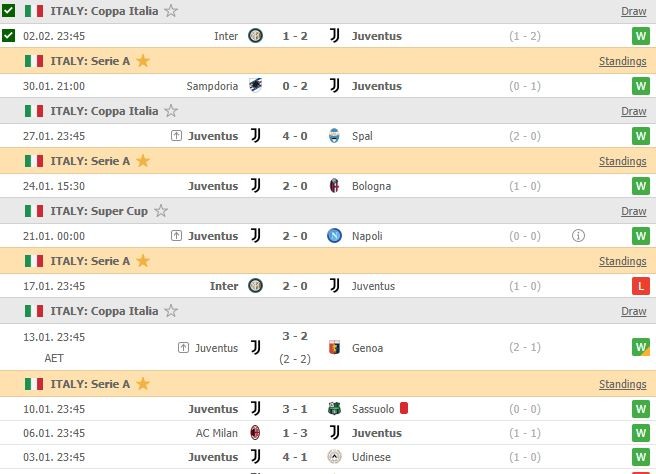
Task: Click the Genoa team crest
Action: click(x=334, y=348)
